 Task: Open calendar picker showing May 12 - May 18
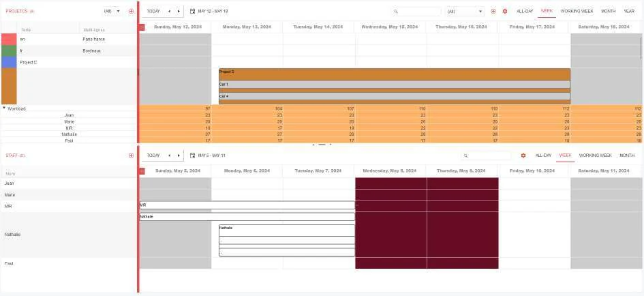point(209,12)
